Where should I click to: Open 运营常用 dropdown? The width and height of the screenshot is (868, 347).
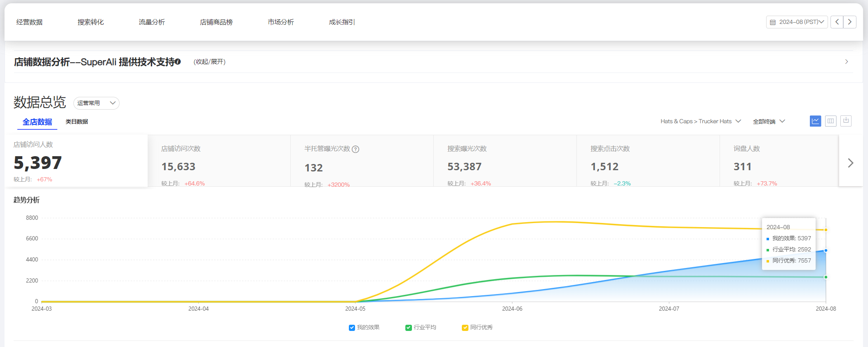tap(96, 103)
